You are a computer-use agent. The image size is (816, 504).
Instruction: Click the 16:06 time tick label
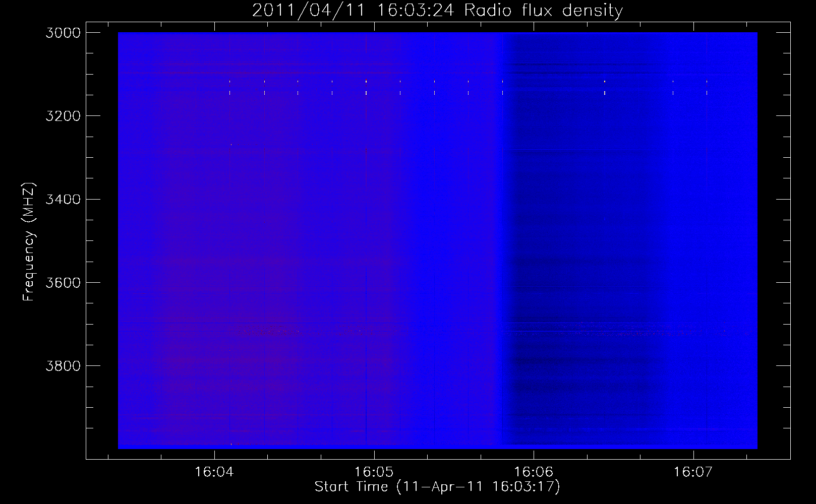(x=534, y=472)
